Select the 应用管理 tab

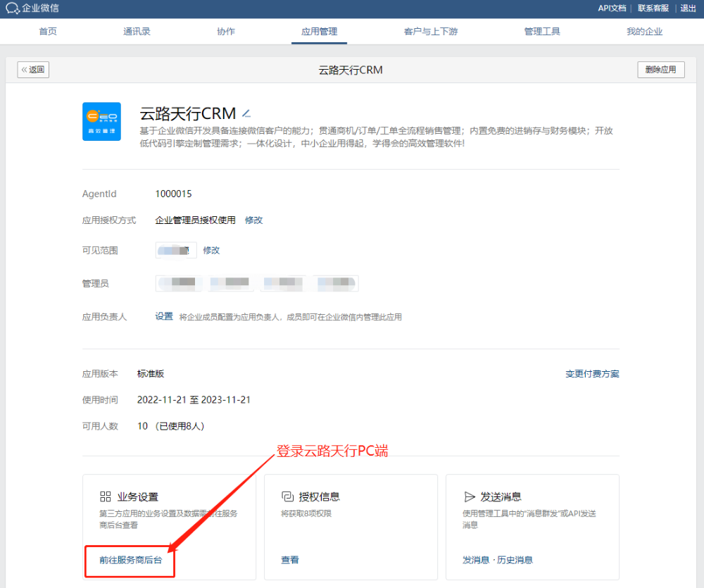319,32
